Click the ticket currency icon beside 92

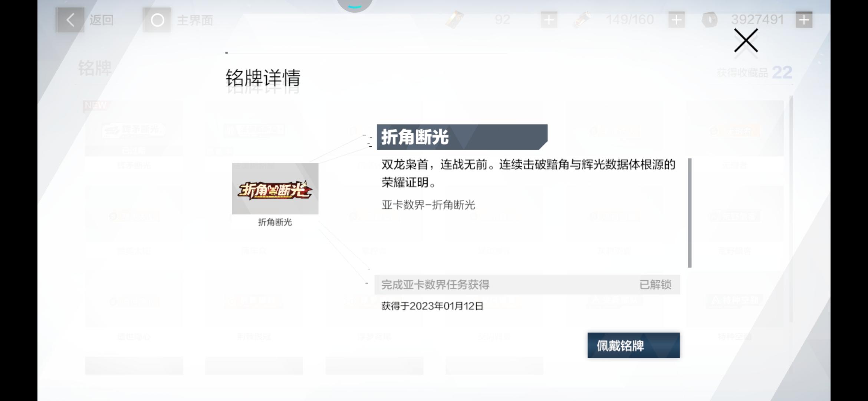455,20
